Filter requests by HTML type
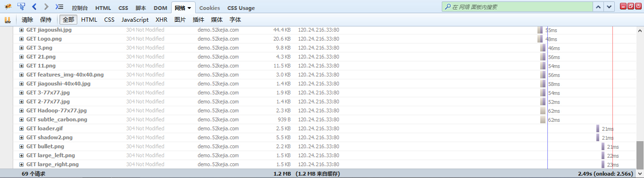The image size is (644, 178). tap(89, 20)
